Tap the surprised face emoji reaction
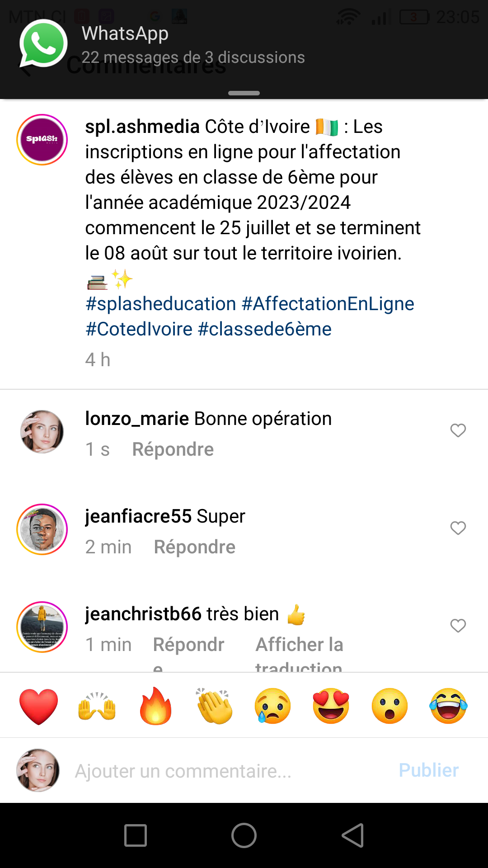This screenshot has width=488, height=868. coord(389,706)
